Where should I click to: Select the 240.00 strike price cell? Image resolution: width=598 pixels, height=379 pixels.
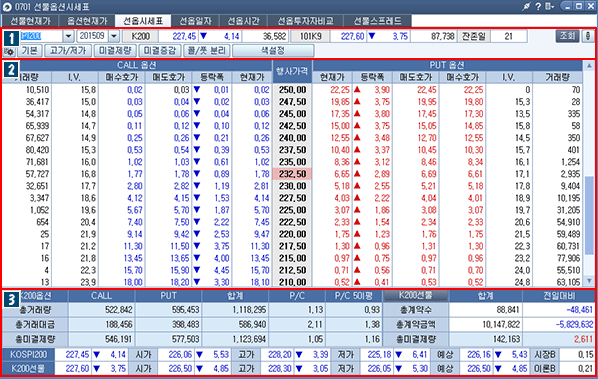coord(292,138)
